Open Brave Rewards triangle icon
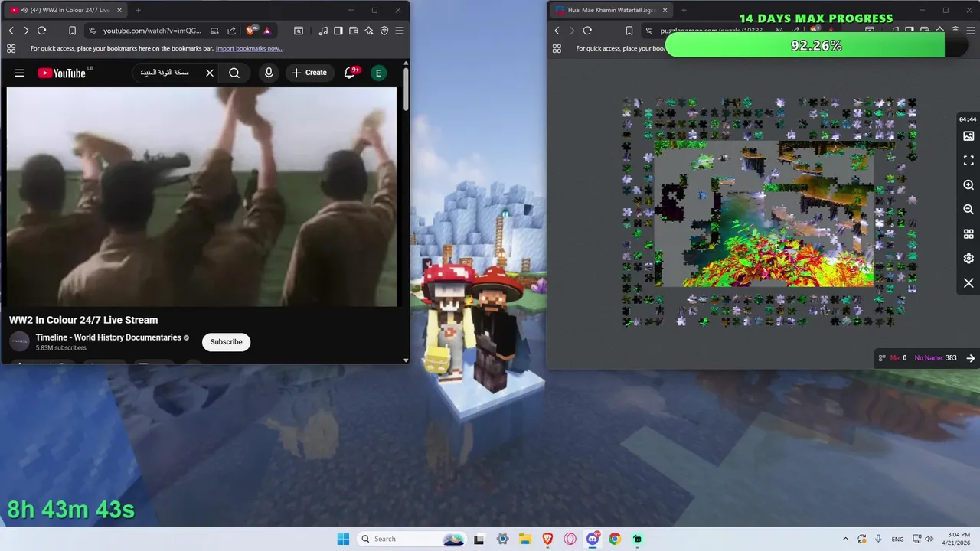 click(x=266, y=31)
